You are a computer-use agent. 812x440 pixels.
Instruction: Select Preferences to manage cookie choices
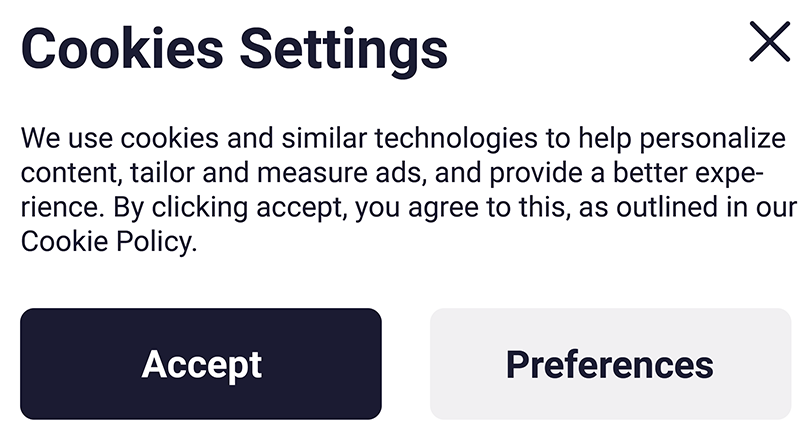[x=610, y=364]
